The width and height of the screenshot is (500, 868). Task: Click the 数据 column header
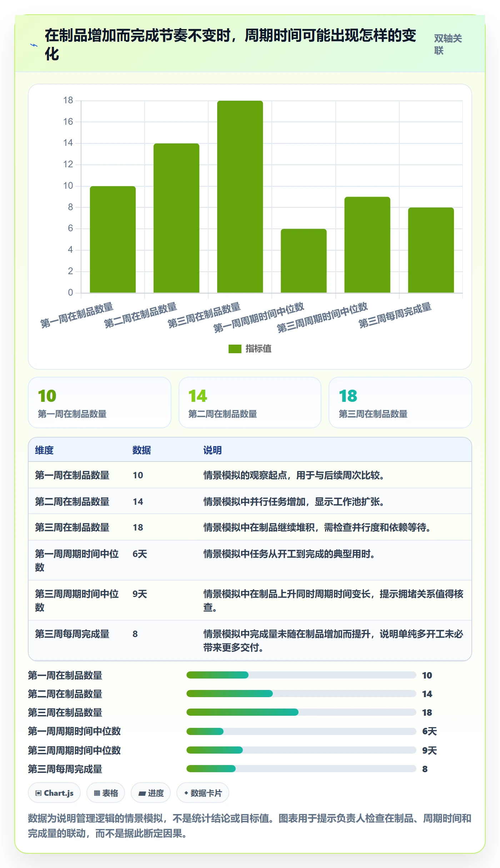pyautogui.click(x=142, y=450)
